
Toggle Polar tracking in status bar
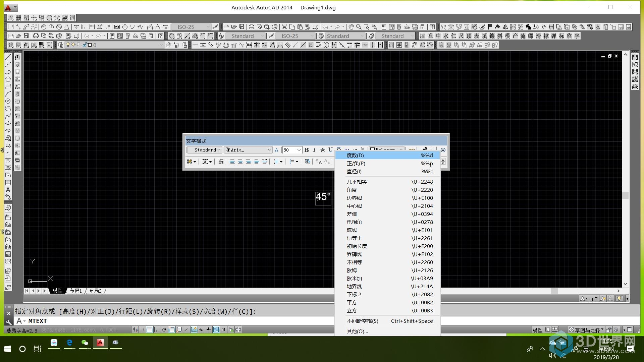164,329
